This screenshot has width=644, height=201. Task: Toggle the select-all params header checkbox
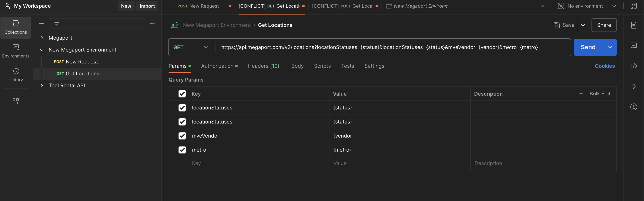tap(182, 94)
